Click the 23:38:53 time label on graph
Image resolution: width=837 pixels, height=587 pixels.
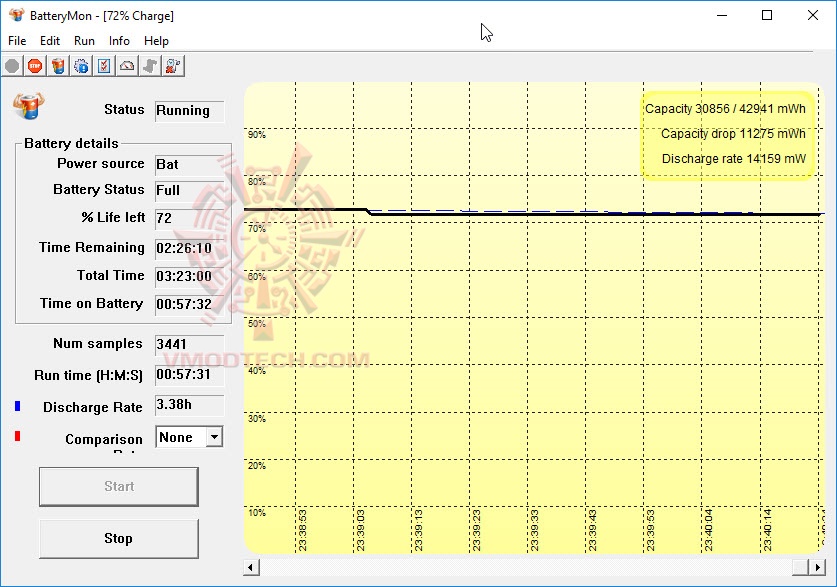303,530
